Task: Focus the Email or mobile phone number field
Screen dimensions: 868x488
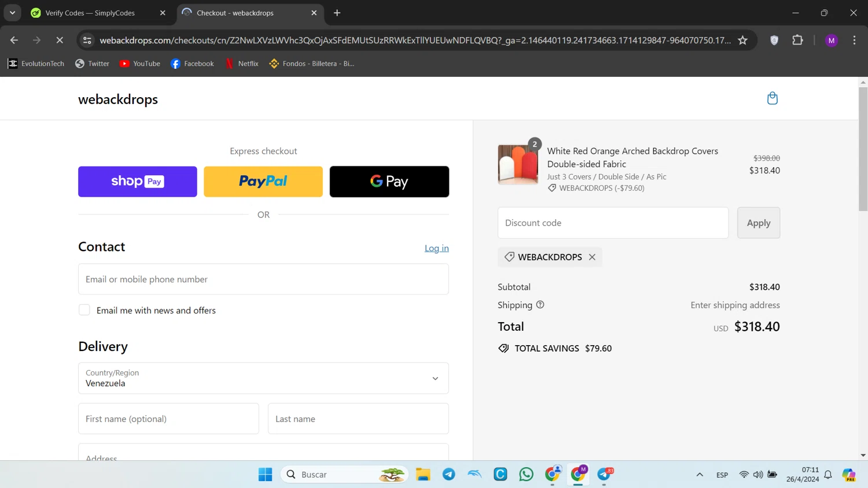Action: pos(263,279)
